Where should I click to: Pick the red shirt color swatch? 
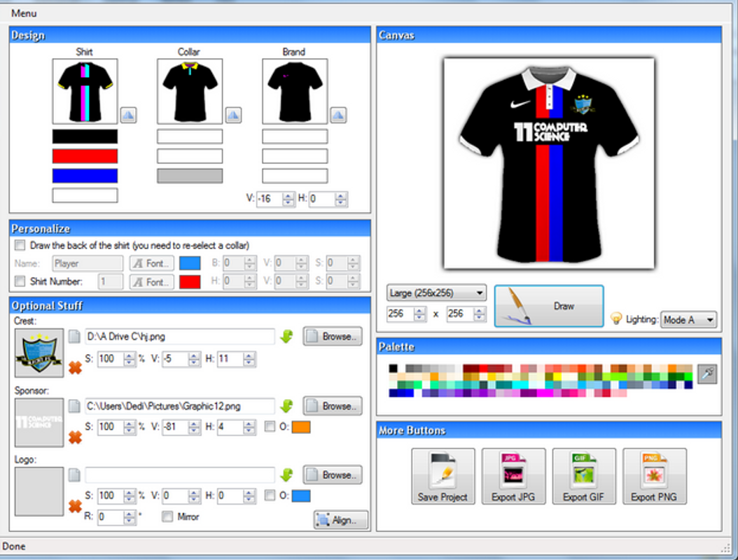(x=85, y=156)
